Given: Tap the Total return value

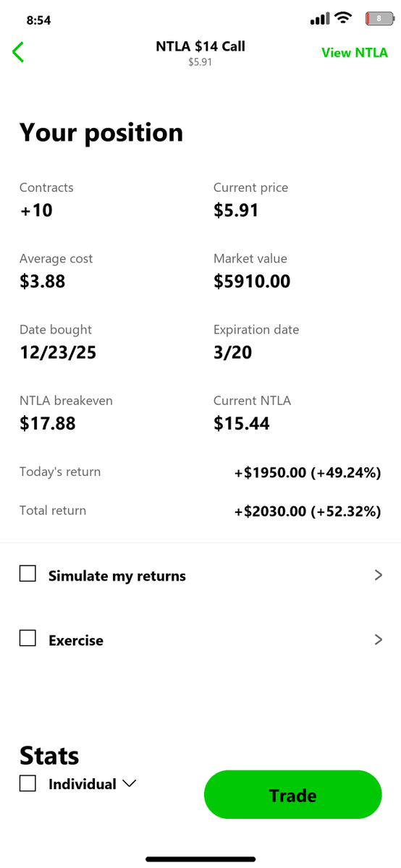Looking at the screenshot, I should click(308, 511).
